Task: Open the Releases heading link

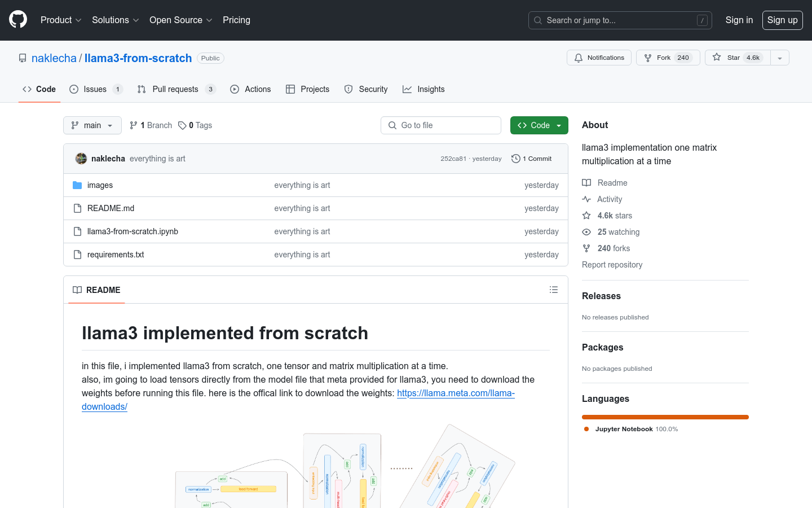Action: click(601, 296)
